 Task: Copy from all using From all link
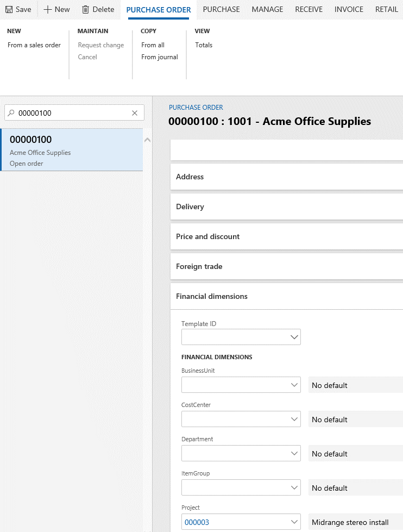tap(152, 45)
